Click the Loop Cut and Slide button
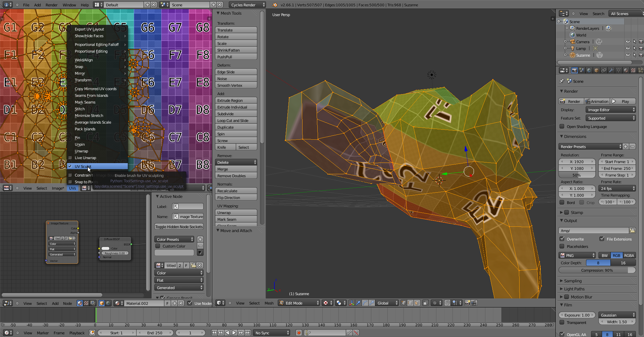Viewport: 644px width, 337px height. click(x=236, y=121)
